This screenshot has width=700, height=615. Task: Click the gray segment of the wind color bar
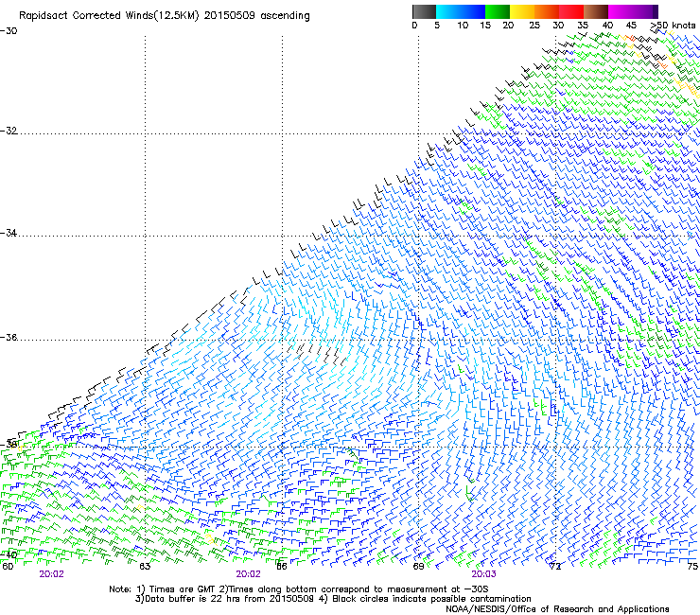coord(424,11)
